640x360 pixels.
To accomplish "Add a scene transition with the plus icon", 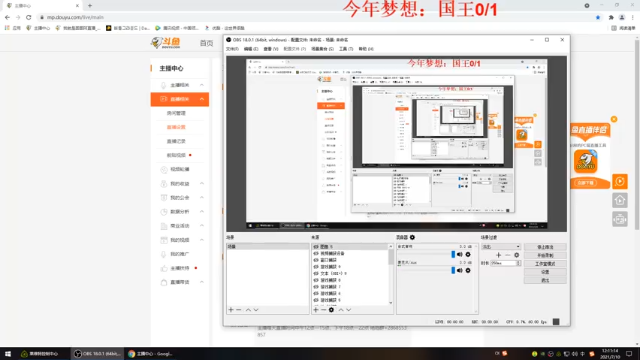I will click(498, 255).
